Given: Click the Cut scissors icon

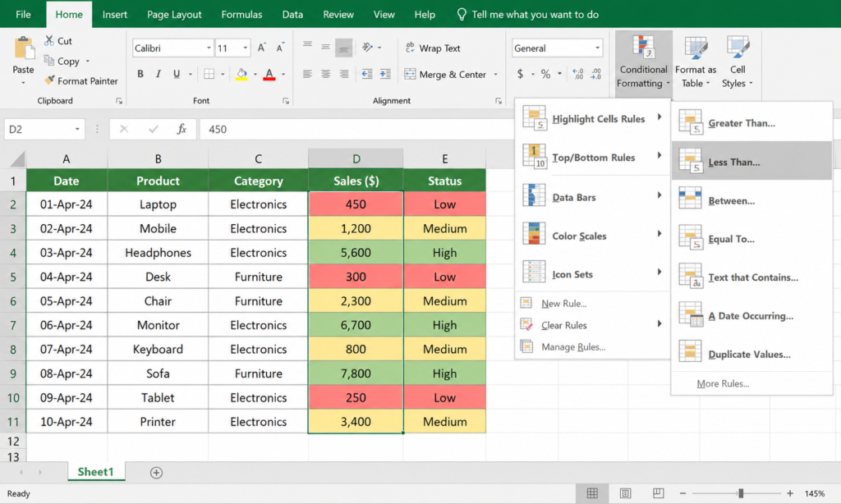Looking at the screenshot, I should coord(49,41).
